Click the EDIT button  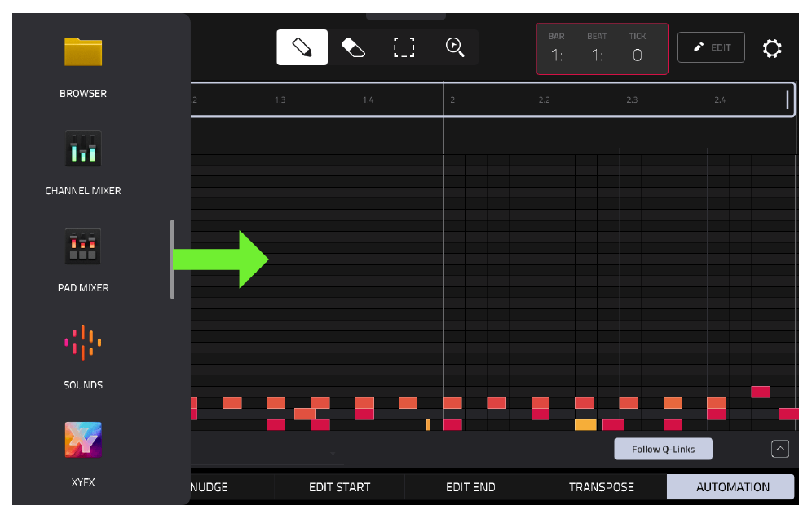tap(711, 47)
